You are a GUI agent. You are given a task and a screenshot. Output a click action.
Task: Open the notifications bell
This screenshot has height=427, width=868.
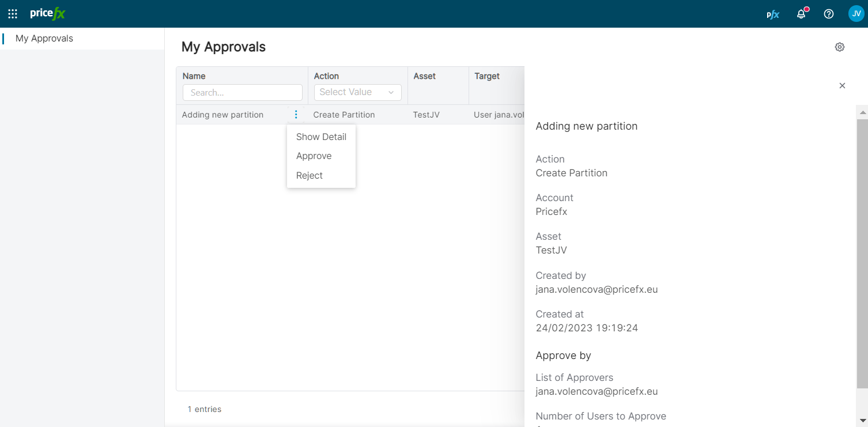801,14
